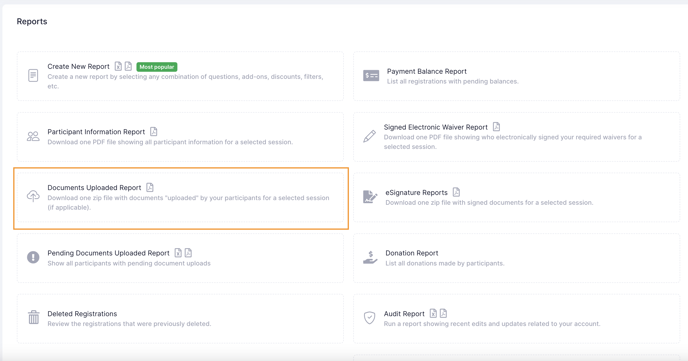
Task: Click description starting 'Run a report showing recent edits'
Action: 492,324
